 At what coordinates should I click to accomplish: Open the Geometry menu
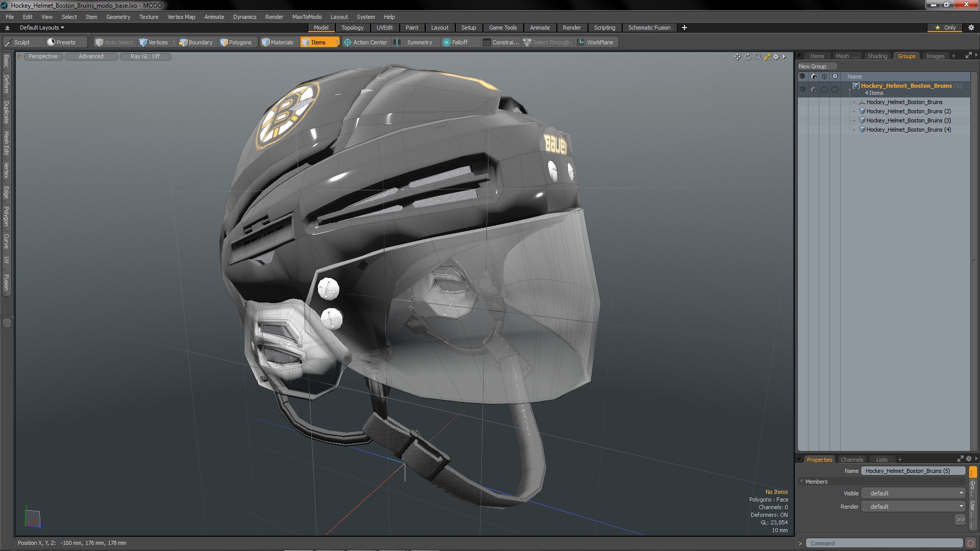click(118, 17)
